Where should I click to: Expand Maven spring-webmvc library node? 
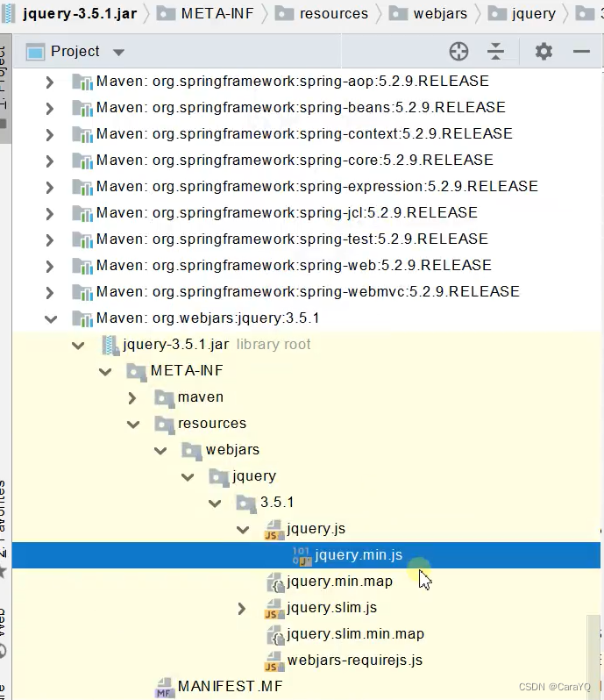coord(49,292)
